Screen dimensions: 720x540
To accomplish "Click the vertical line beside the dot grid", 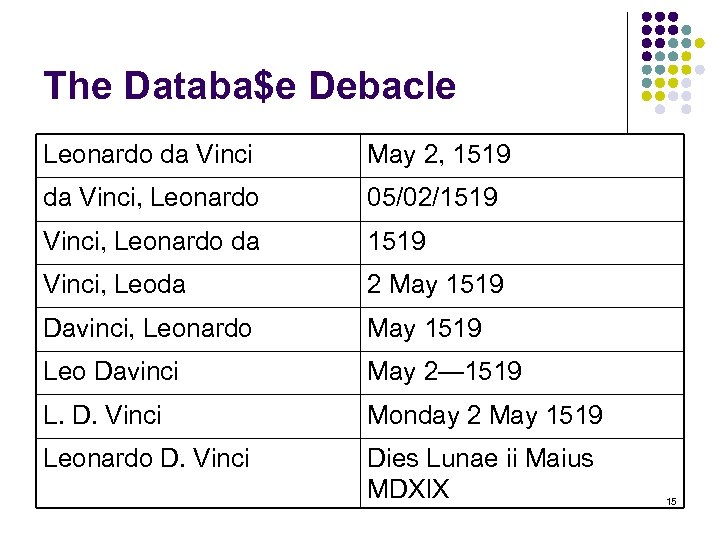I will pyautogui.click(x=628, y=70).
